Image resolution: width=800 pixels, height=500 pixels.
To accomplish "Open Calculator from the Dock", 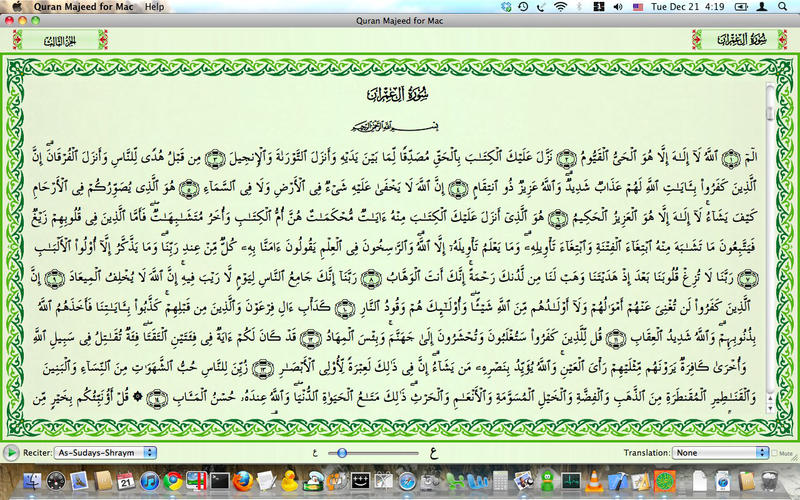I will coord(500,481).
